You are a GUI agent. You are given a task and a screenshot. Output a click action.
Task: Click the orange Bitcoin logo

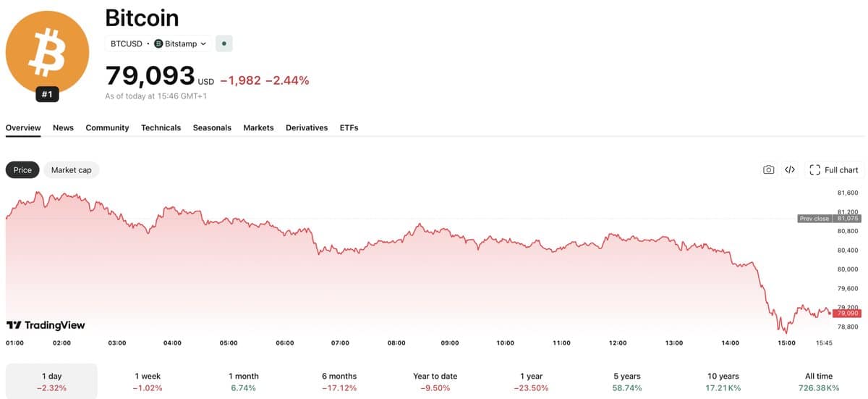[x=47, y=52]
